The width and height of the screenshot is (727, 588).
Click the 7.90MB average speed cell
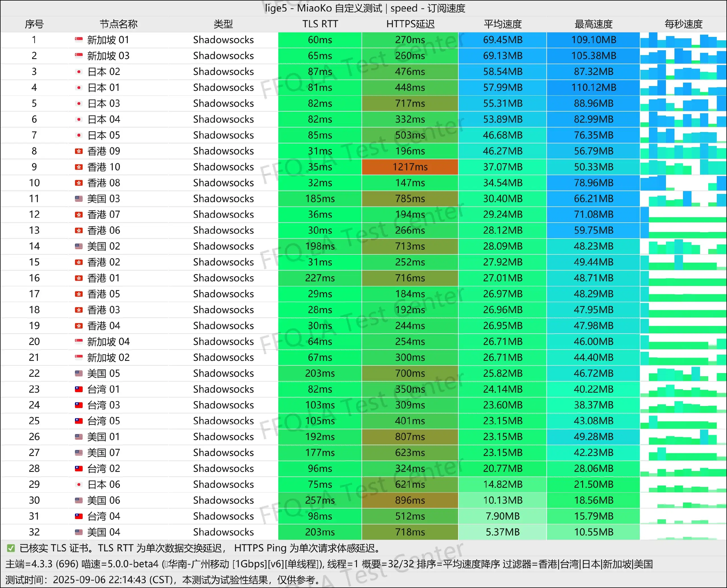[503, 516]
